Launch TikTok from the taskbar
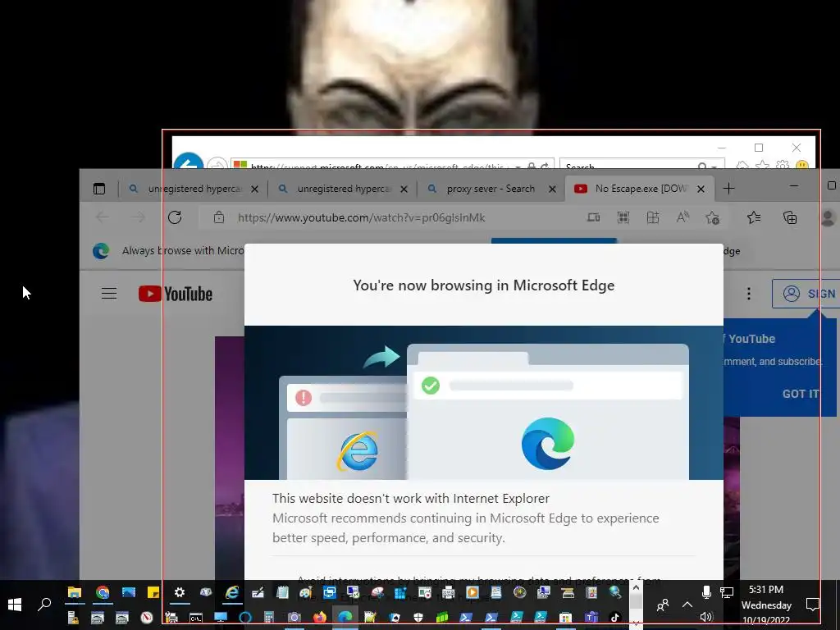The height and width of the screenshot is (630, 840). tap(615, 618)
